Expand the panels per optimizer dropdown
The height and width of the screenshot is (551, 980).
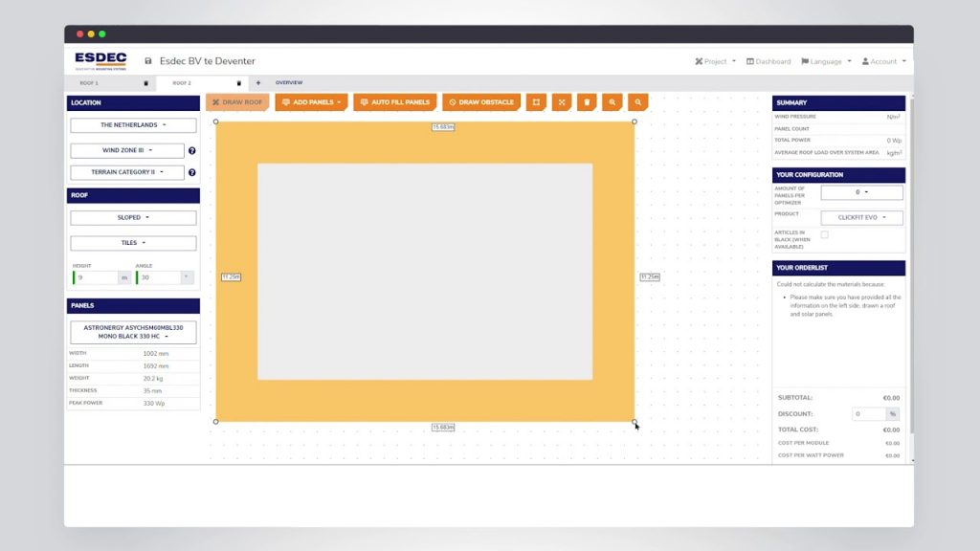click(x=860, y=192)
